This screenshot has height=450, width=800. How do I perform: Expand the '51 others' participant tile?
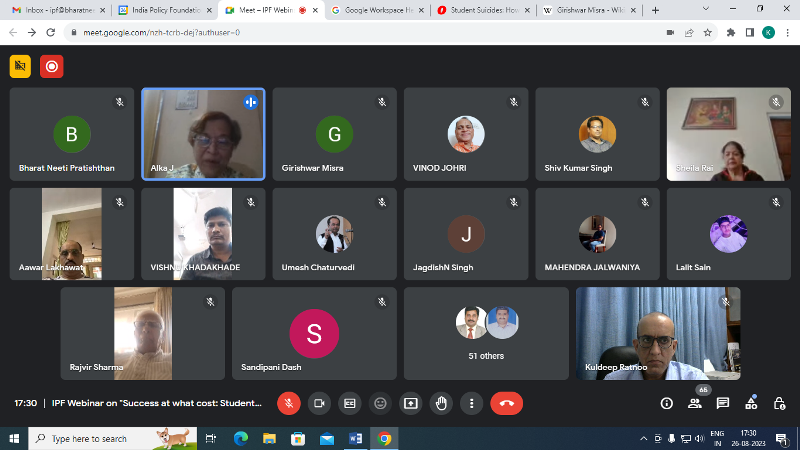[486, 334]
